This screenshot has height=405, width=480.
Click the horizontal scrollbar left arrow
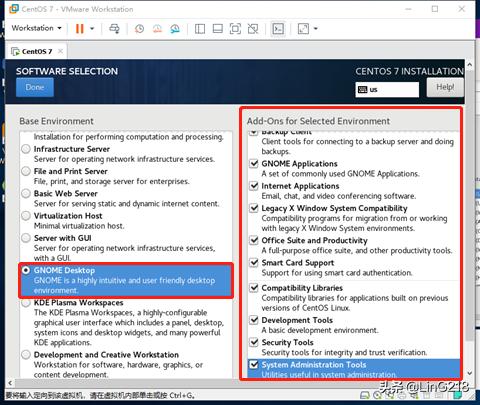coord(10,383)
